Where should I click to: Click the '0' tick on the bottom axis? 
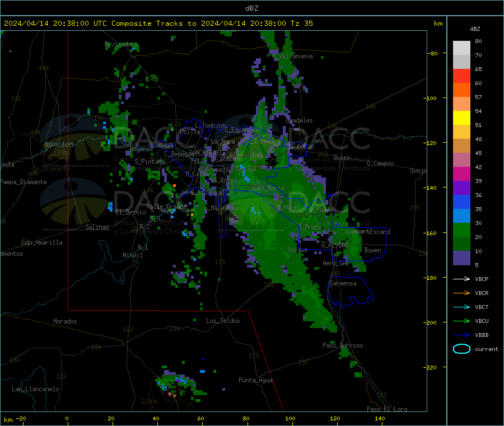(67, 418)
